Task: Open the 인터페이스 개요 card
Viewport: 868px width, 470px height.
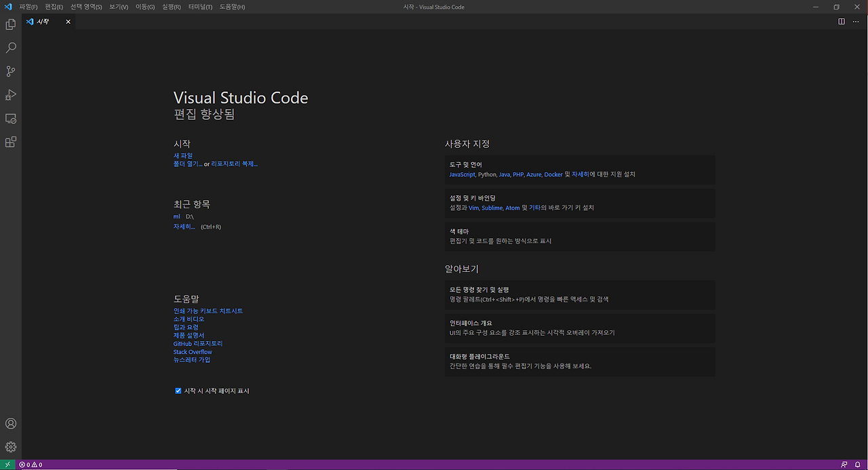Action: click(x=580, y=328)
